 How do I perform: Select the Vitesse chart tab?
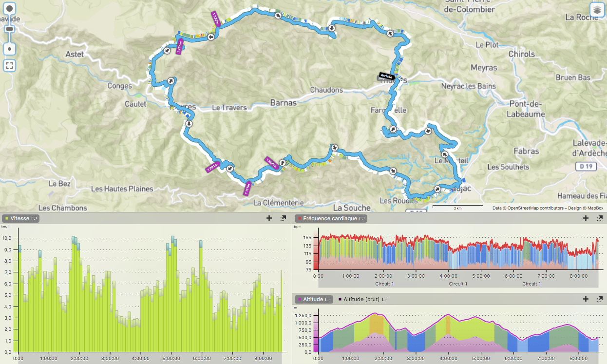(20, 219)
